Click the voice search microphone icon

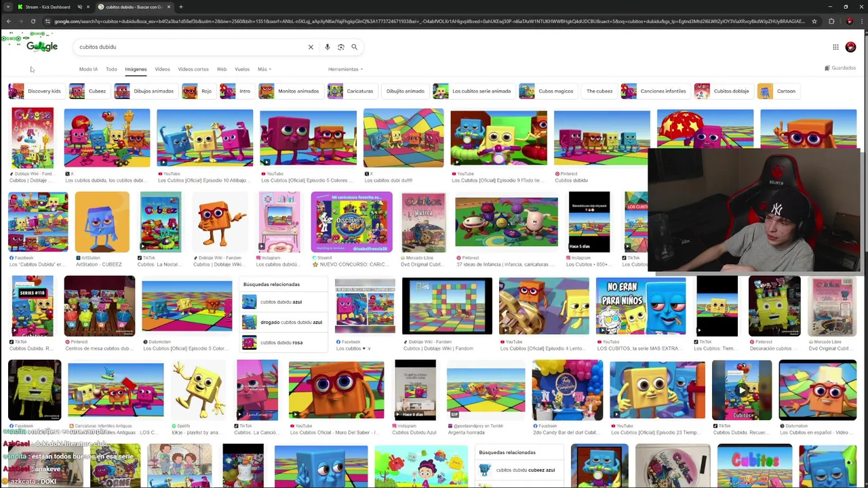tap(327, 47)
